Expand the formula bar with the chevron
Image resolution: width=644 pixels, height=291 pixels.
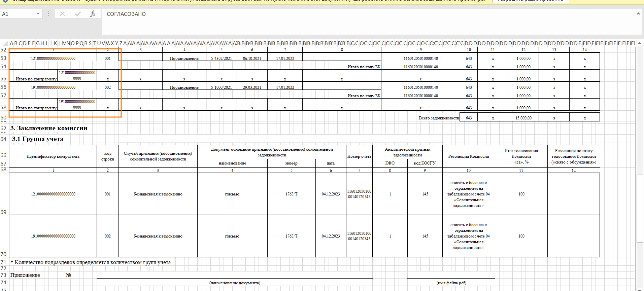click(638, 14)
